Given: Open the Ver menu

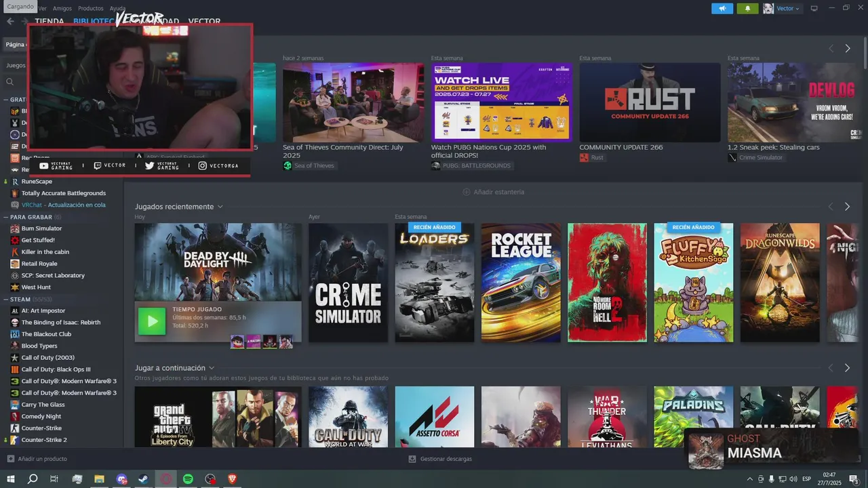Looking at the screenshot, I should click(x=43, y=8).
